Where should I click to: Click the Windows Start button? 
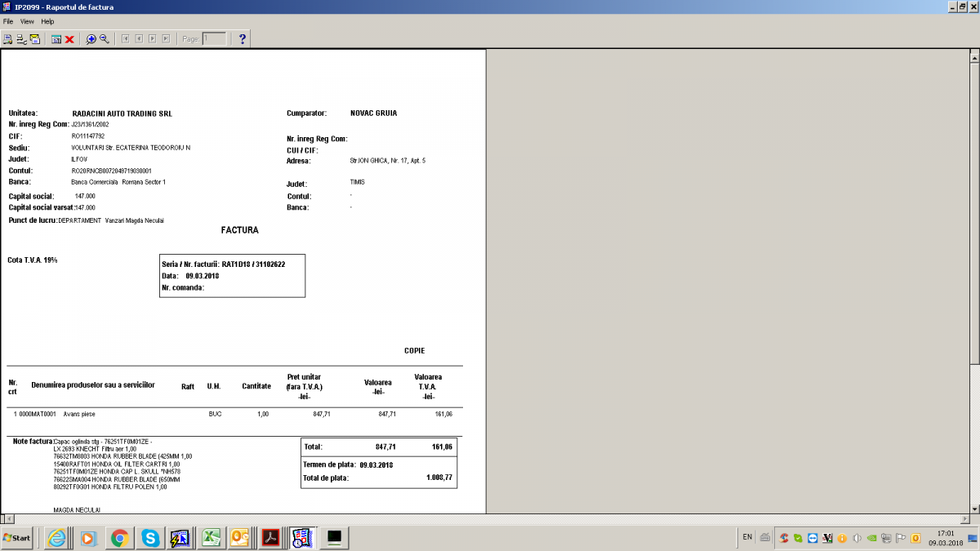pyautogui.click(x=17, y=538)
